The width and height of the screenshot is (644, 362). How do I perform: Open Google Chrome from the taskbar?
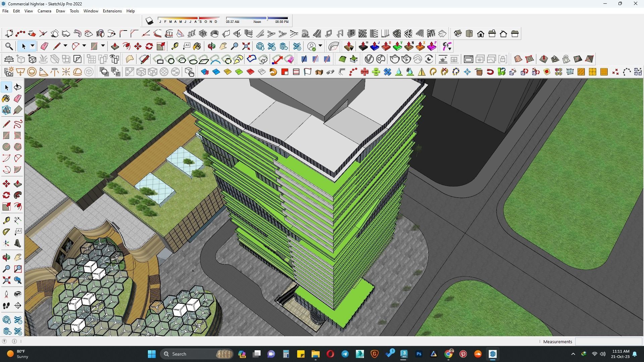(x=448, y=354)
